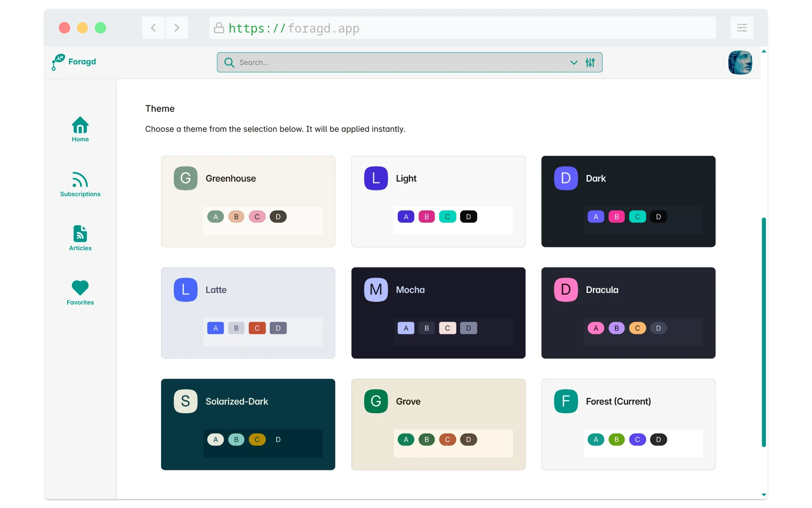Select the Dark theme card

[628, 202]
